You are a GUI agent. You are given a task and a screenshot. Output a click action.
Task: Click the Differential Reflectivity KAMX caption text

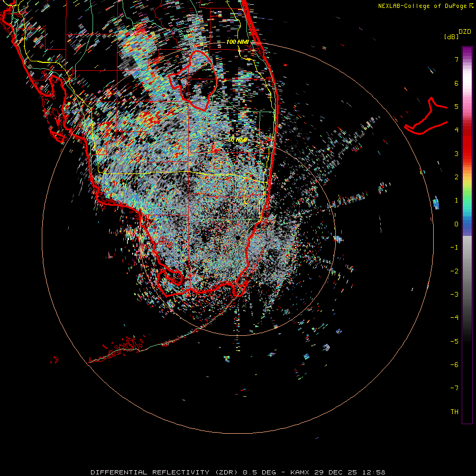click(x=237, y=472)
